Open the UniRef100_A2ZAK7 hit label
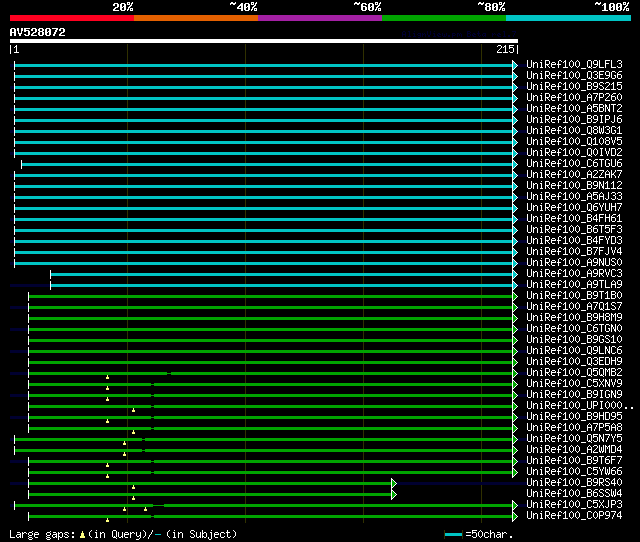 point(574,174)
